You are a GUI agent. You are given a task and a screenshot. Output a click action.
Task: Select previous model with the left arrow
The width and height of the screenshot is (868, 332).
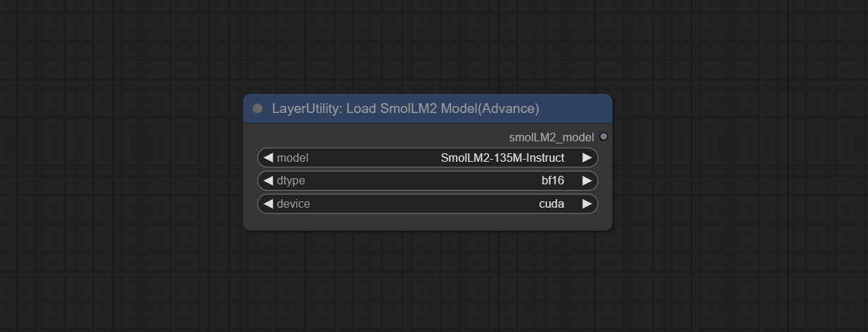tap(268, 158)
